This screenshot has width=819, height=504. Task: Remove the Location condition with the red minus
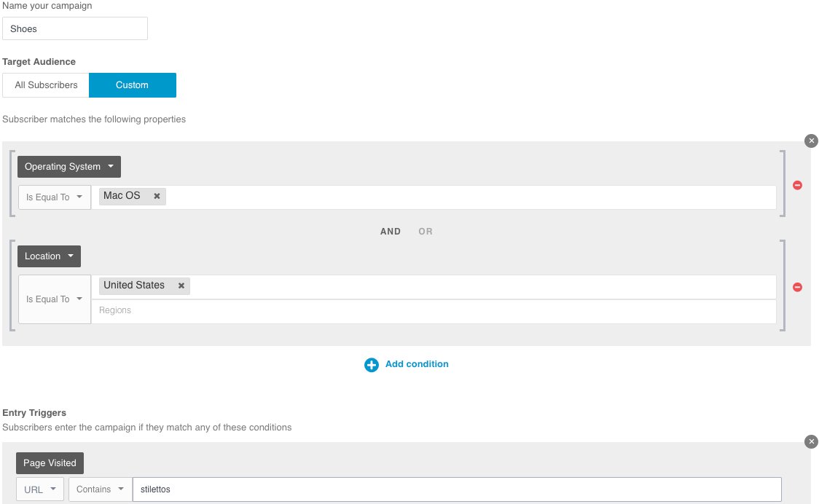[x=797, y=287]
